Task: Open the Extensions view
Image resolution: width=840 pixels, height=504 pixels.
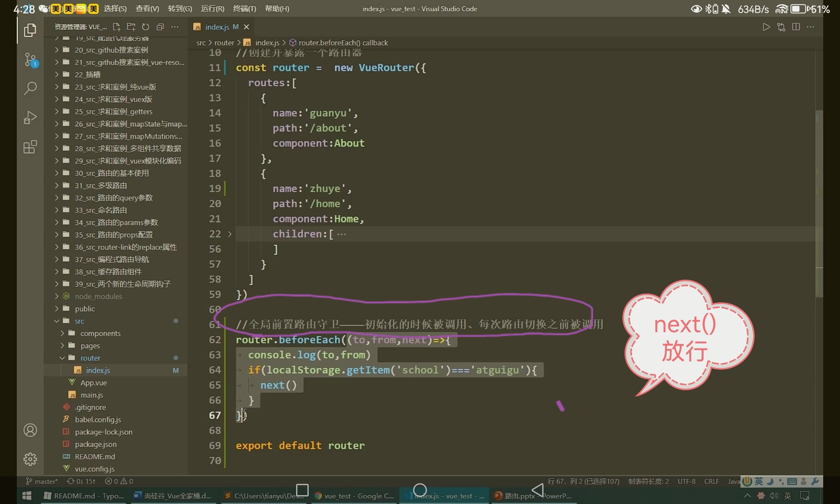Action: [x=30, y=147]
